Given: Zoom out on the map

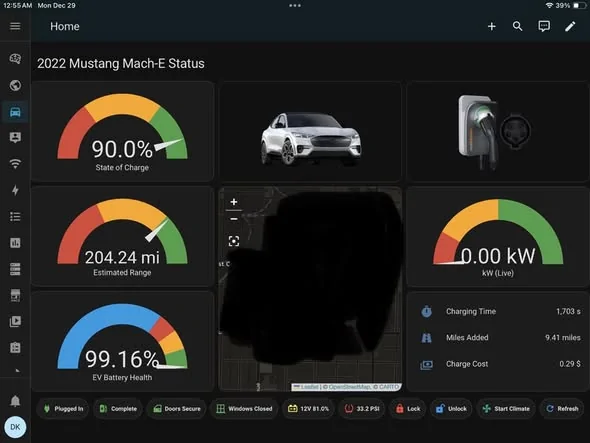Looking at the screenshot, I should tap(234, 219).
